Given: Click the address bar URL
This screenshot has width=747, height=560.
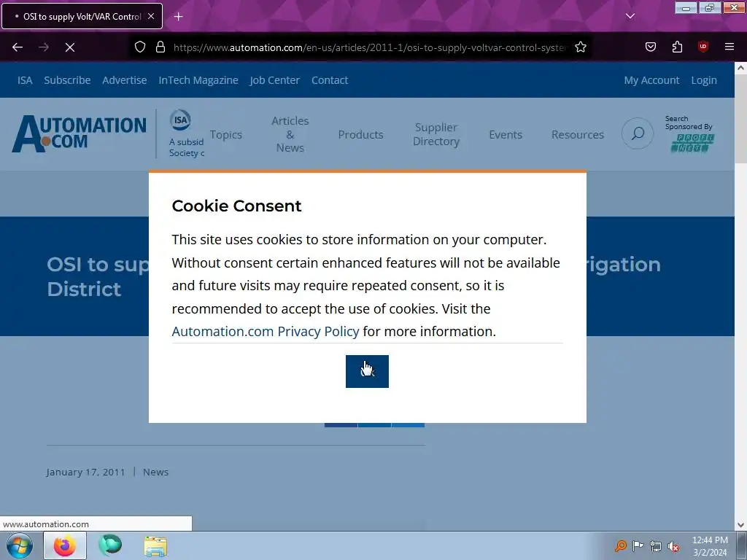Looking at the screenshot, I should [370, 47].
